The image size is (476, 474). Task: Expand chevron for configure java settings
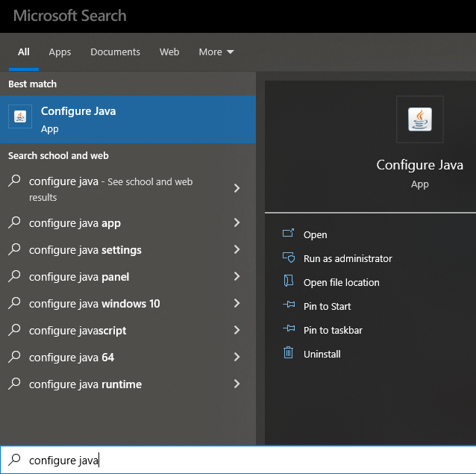(x=237, y=249)
